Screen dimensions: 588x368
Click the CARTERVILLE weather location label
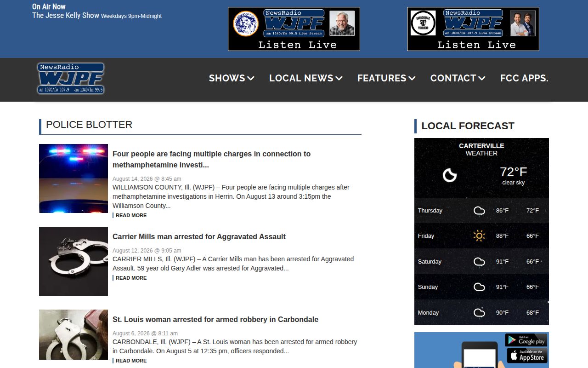tap(481, 146)
